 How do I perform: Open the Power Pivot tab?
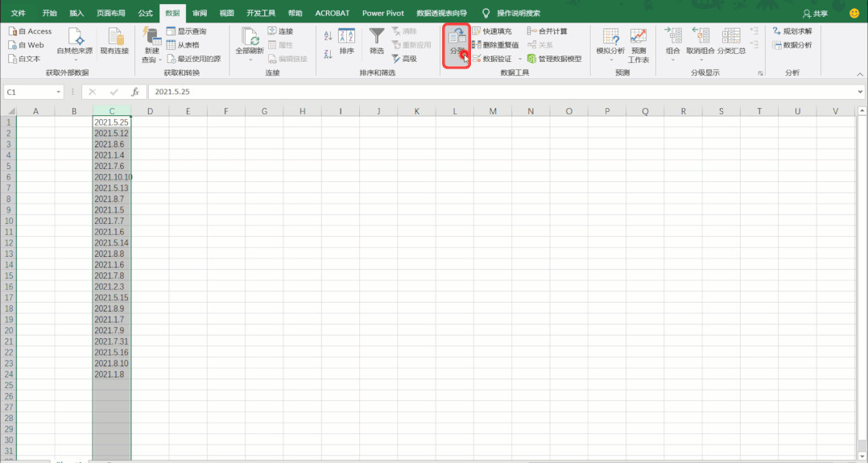[383, 13]
